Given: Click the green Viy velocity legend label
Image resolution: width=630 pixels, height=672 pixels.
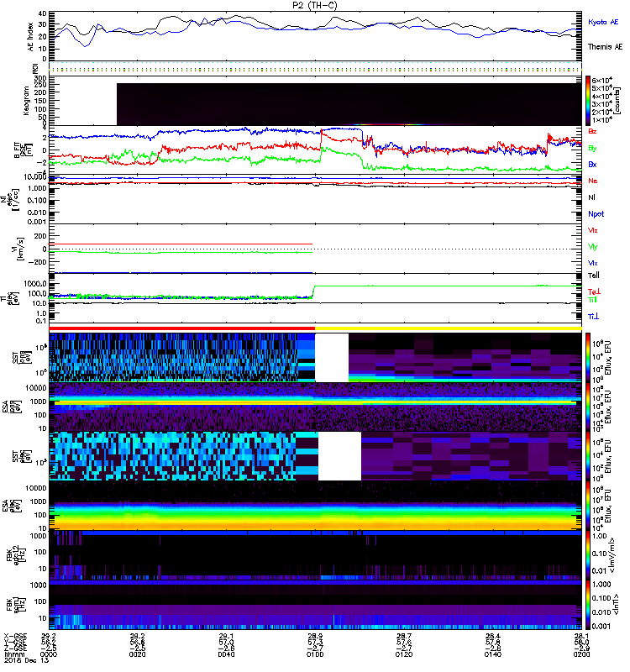Looking at the screenshot, I should coord(593,247).
